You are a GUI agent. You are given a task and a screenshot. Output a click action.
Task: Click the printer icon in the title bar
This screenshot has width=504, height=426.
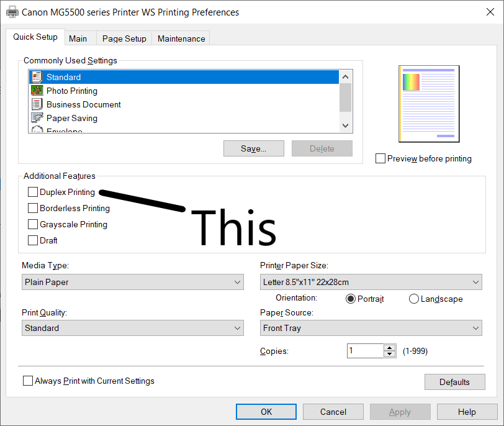[x=12, y=12]
